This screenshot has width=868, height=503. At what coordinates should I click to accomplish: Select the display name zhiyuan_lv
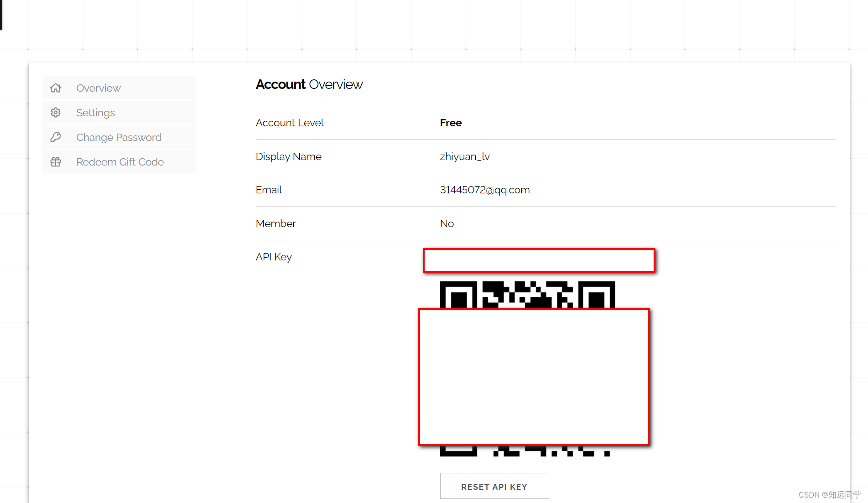click(465, 156)
